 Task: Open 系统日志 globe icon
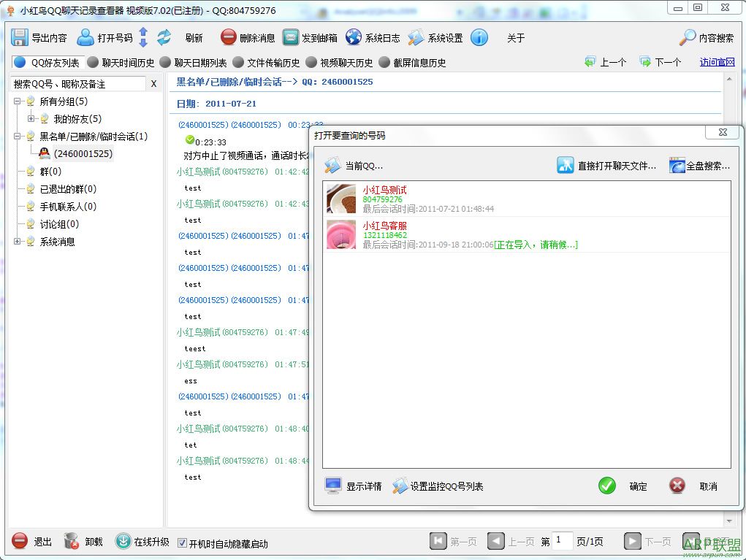click(354, 37)
